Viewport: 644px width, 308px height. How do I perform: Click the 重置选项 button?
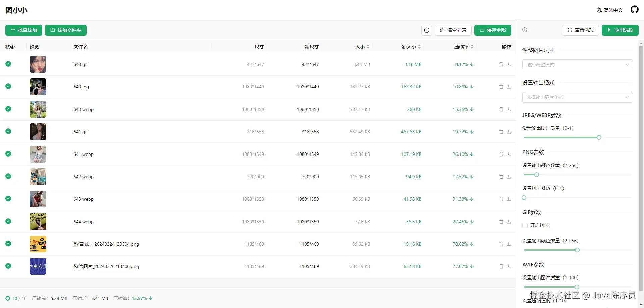click(581, 30)
